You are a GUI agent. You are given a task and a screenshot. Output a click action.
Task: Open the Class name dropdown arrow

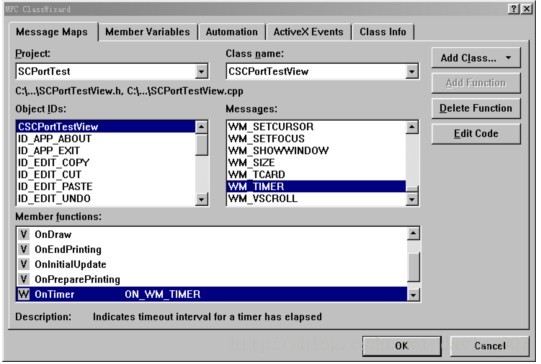coord(412,71)
